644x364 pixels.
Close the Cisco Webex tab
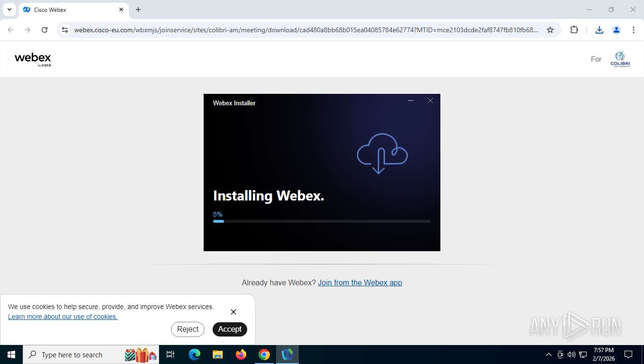click(121, 9)
